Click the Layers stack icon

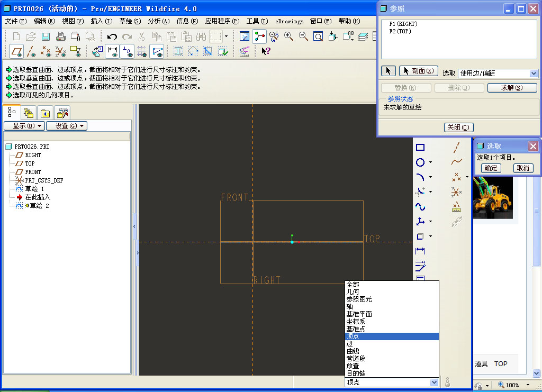coord(363,37)
